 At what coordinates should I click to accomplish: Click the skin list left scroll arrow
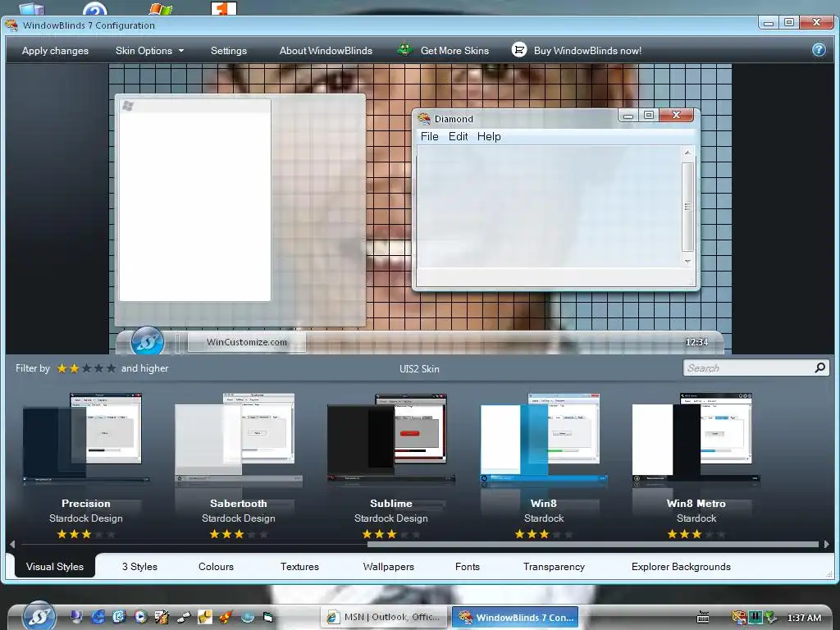pos(11,545)
